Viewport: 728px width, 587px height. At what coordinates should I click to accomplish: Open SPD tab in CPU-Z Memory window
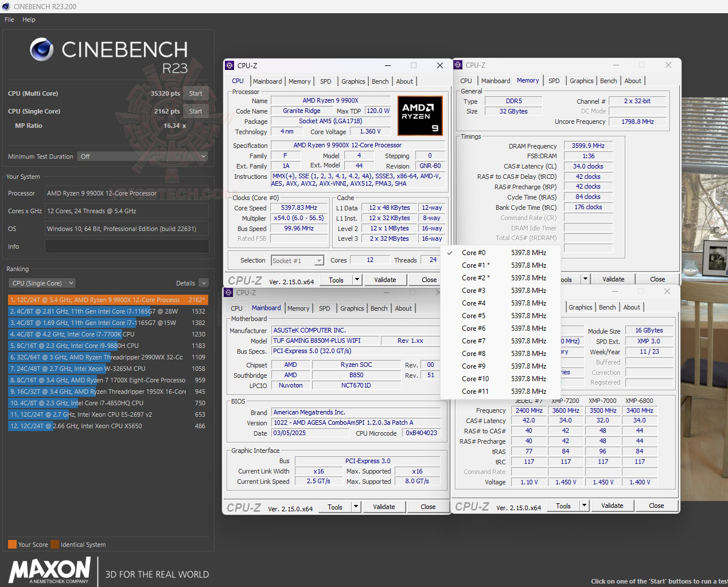[x=554, y=81]
